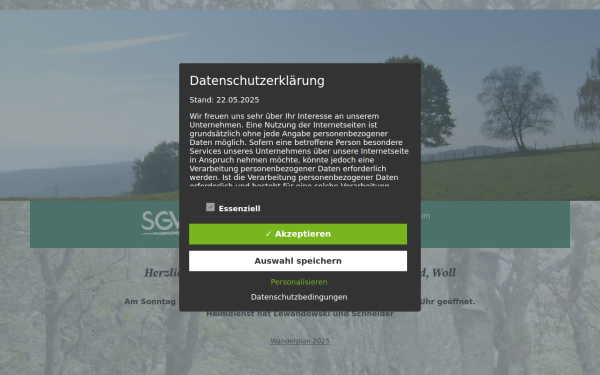Open Datenschutzbedingungen link
Image resolution: width=600 pixels, height=375 pixels.
[x=299, y=297]
